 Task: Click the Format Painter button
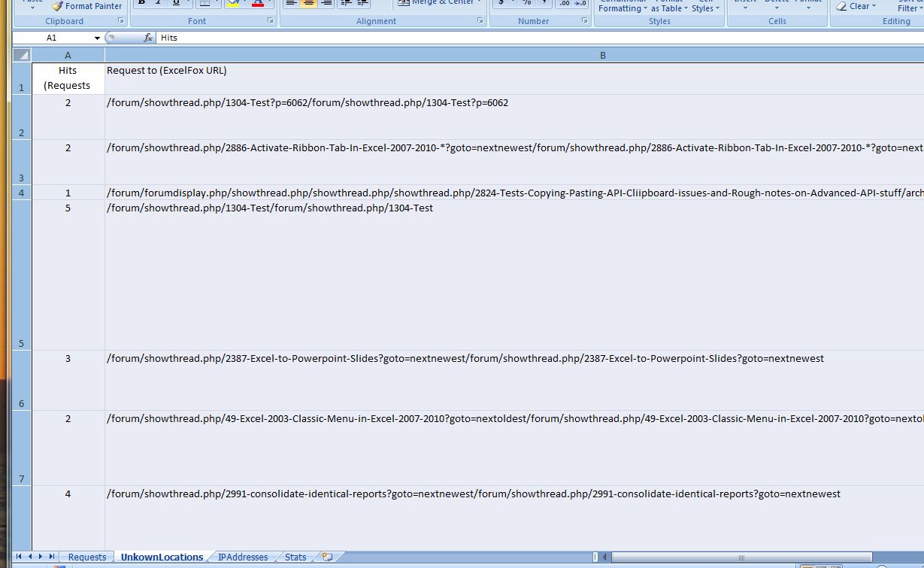pos(86,6)
